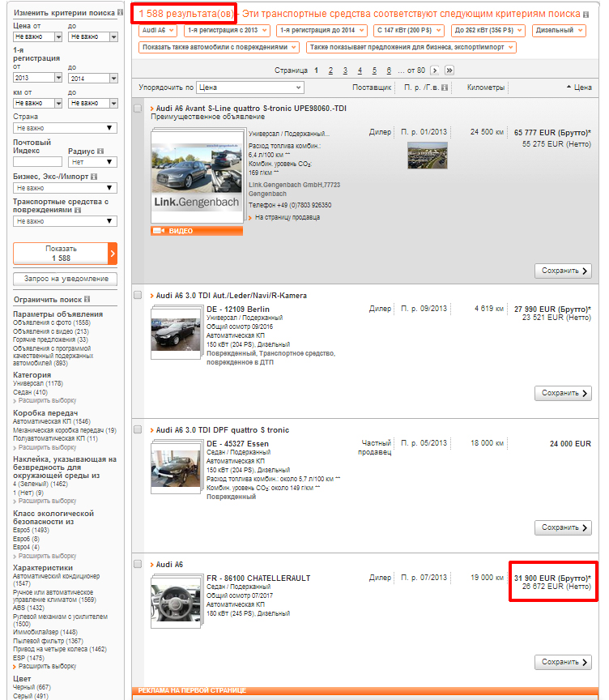Click postal code input field
The image size is (609, 700).
pyautogui.click(x=37, y=161)
